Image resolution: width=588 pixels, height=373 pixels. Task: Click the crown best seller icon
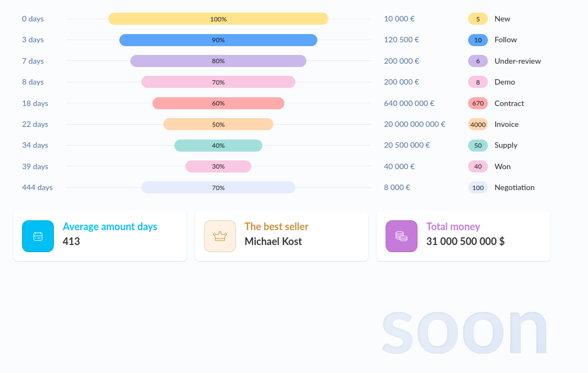tap(220, 236)
